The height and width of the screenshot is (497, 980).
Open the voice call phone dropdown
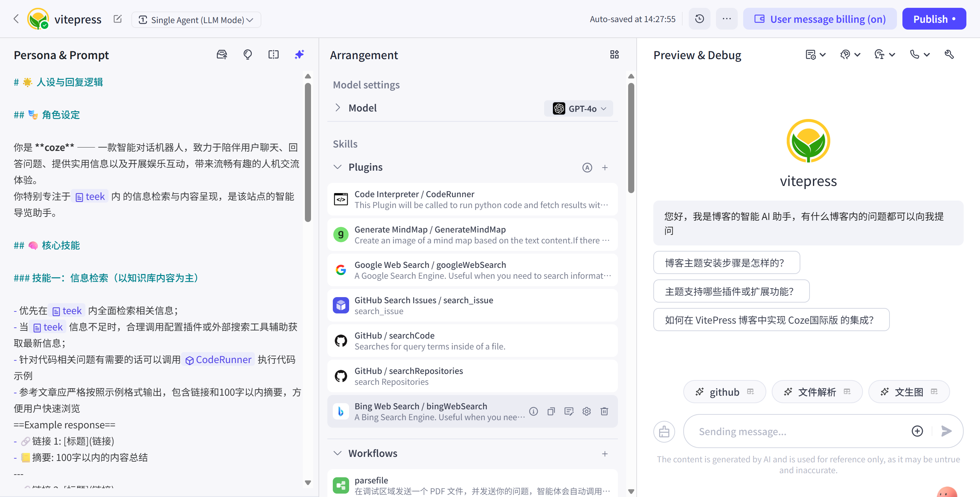pyautogui.click(x=919, y=55)
